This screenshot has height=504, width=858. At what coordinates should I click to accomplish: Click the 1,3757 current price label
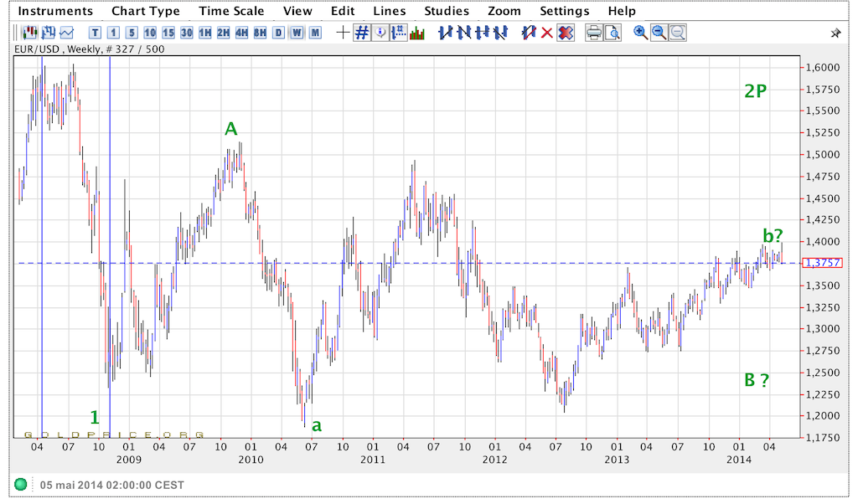click(823, 263)
